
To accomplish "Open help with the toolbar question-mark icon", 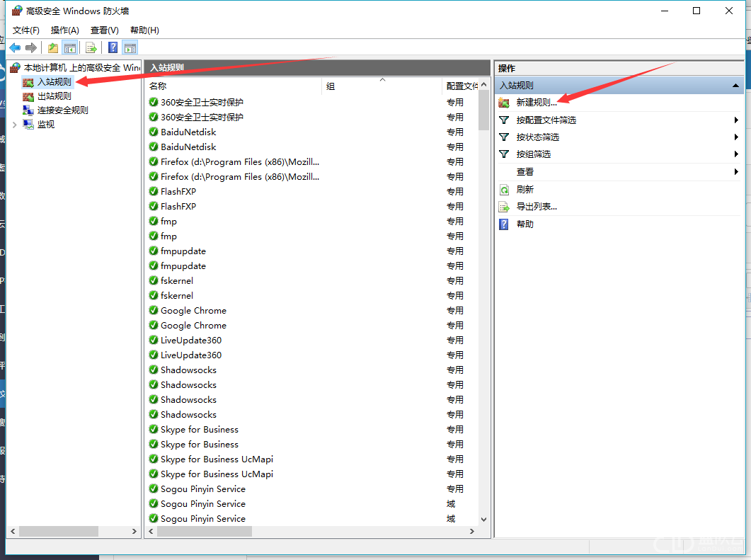I will pyautogui.click(x=113, y=48).
